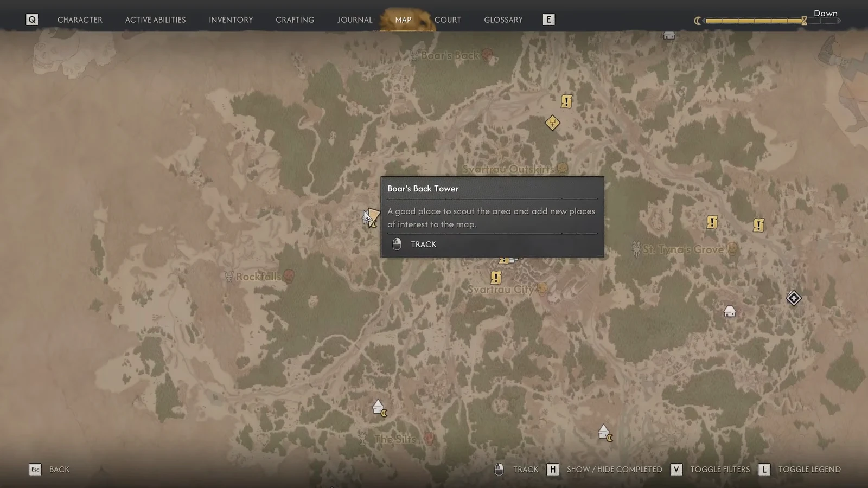Image resolution: width=868 pixels, height=488 pixels.
Task: Click the Rockfalls region label
Action: (x=258, y=277)
